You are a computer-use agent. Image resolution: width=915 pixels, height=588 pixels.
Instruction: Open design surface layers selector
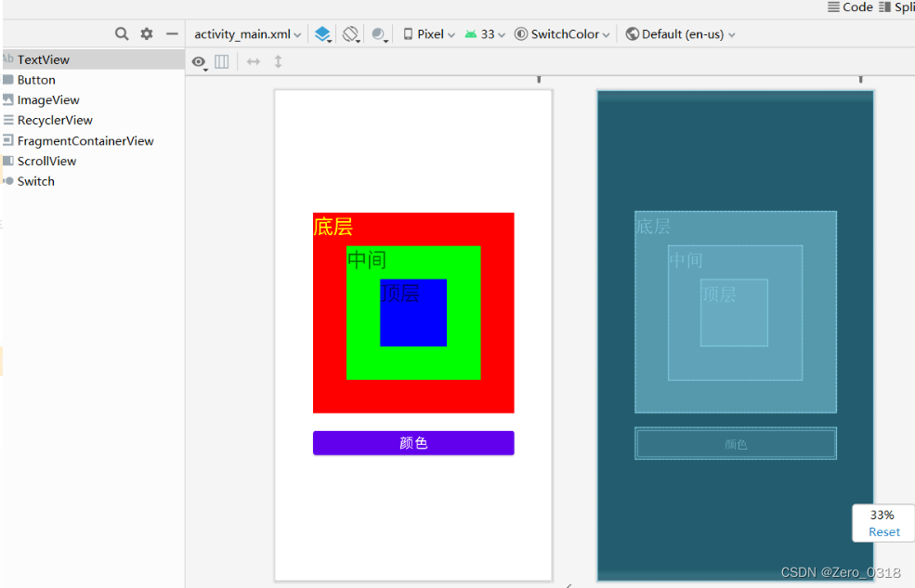[x=322, y=34]
